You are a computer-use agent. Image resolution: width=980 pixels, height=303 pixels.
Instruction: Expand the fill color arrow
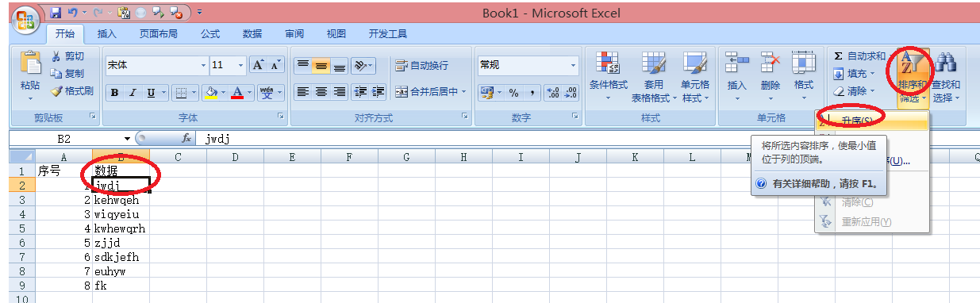(224, 93)
